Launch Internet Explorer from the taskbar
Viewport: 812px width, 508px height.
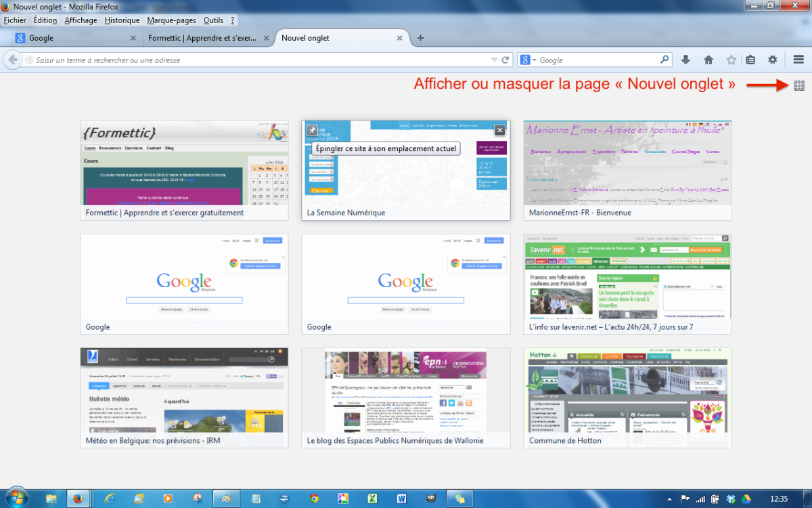coord(110,499)
